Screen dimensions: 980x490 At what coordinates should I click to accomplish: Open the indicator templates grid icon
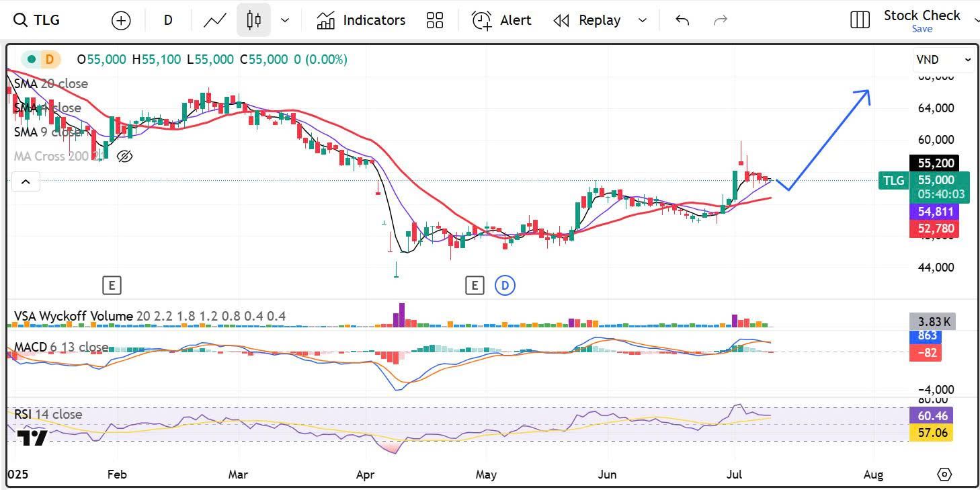click(435, 20)
